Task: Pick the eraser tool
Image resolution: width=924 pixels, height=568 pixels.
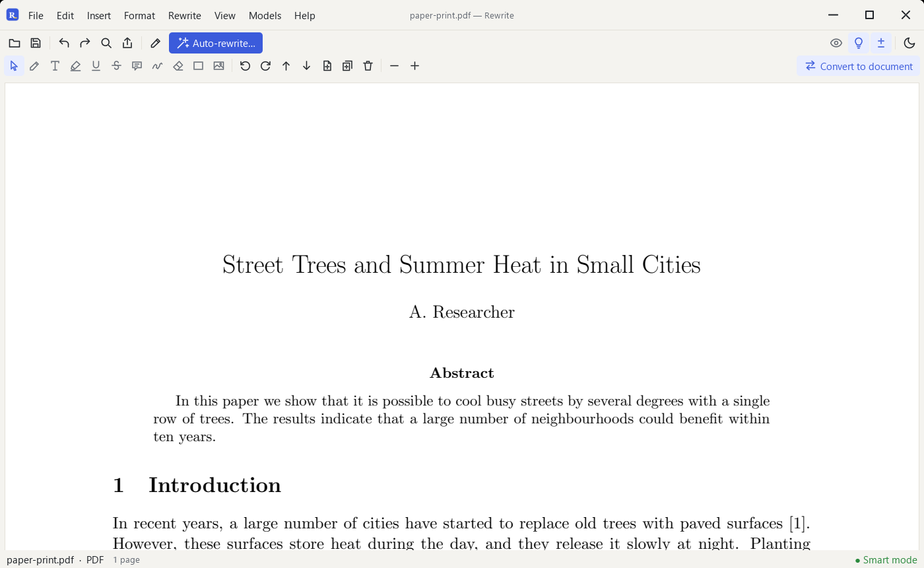Action: click(x=178, y=66)
